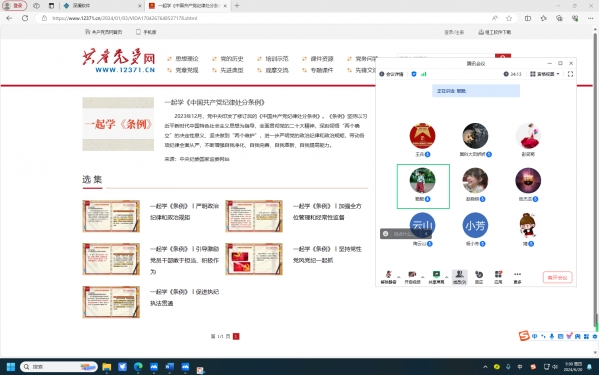This screenshot has height=375, width=599.
Task: Check the meeting security shield icon
Action: click(414, 74)
